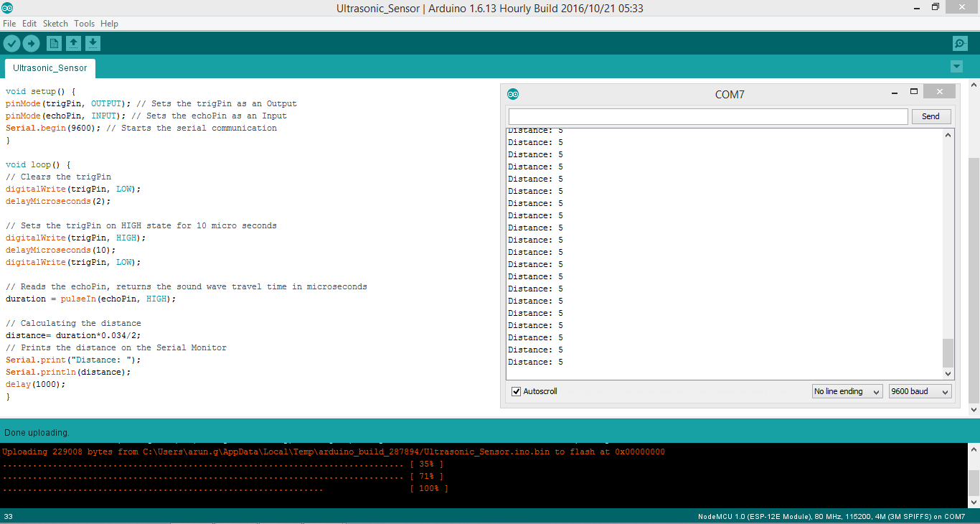Screen dimensions: 980x524
Task: Click Send in the serial monitor
Action: pyautogui.click(x=930, y=116)
